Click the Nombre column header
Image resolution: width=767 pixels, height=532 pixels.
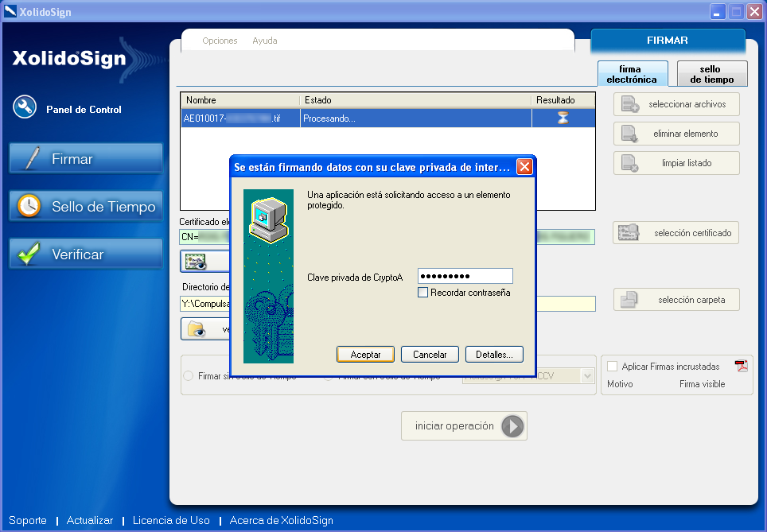point(240,100)
